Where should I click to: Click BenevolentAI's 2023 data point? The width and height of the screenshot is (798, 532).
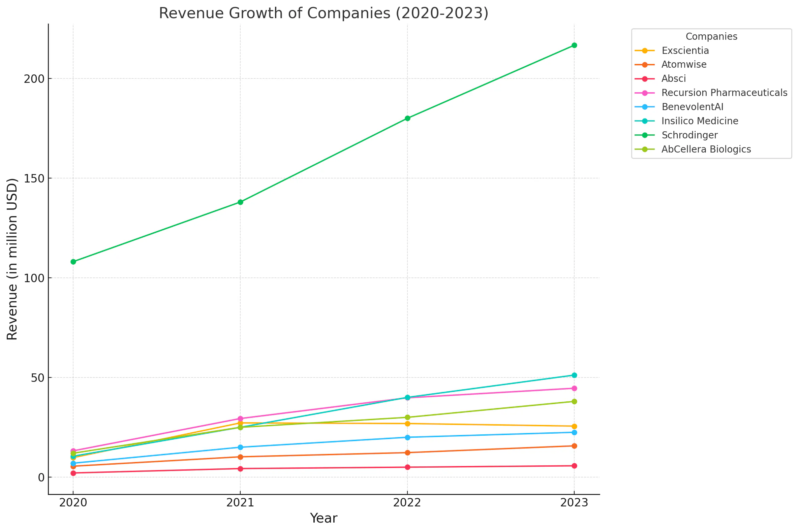(x=574, y=432)
